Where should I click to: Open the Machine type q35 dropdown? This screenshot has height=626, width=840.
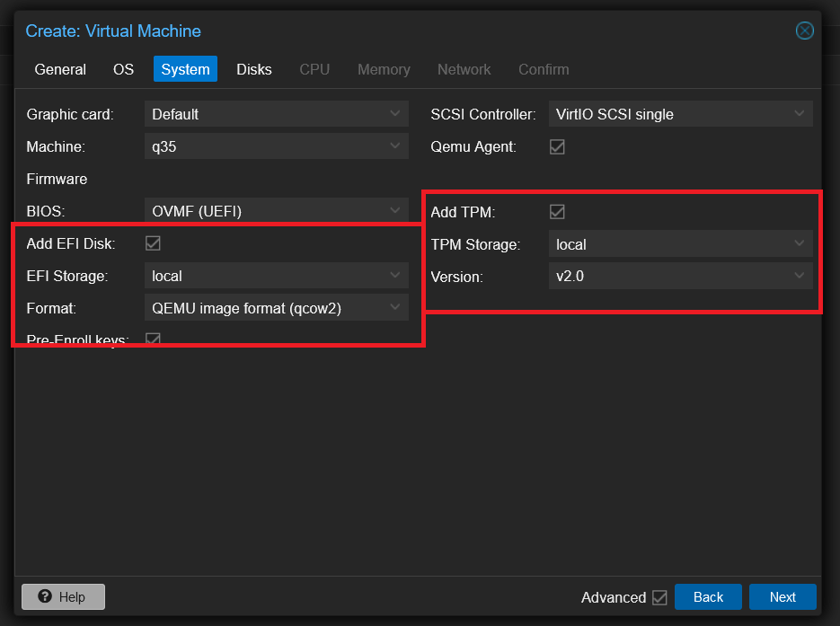pos(277,146)
